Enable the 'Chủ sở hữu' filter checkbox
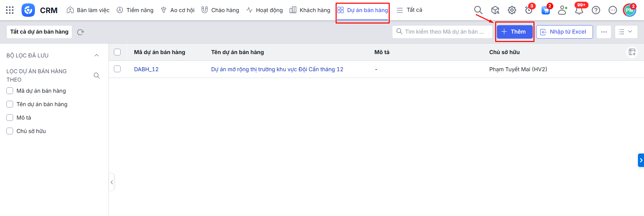This screenshot has height=216, width=644. point(10,131)
